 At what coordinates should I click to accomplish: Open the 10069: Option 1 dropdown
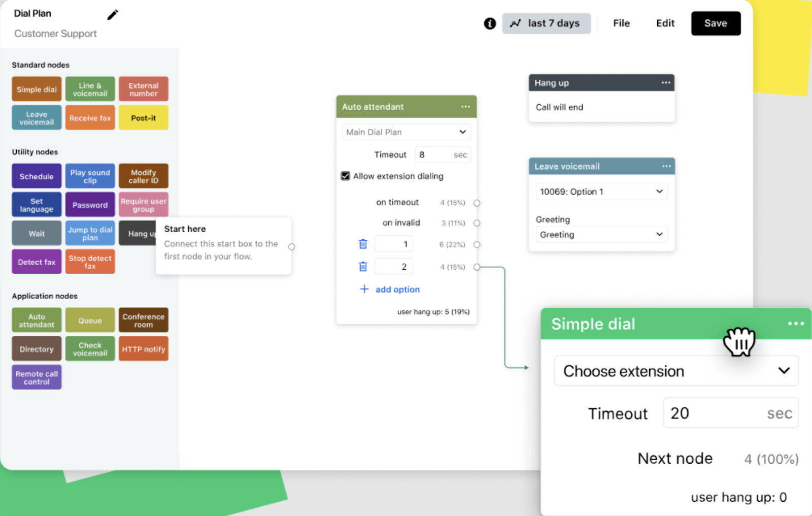601,191
